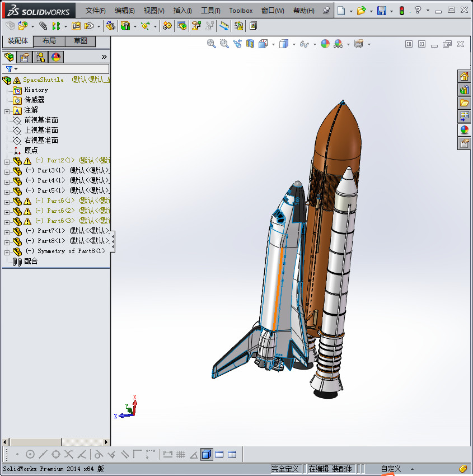This screenshot has width=473, height=476.
Task: Click the 自定义 status bar units
Action: click(391, 469)
